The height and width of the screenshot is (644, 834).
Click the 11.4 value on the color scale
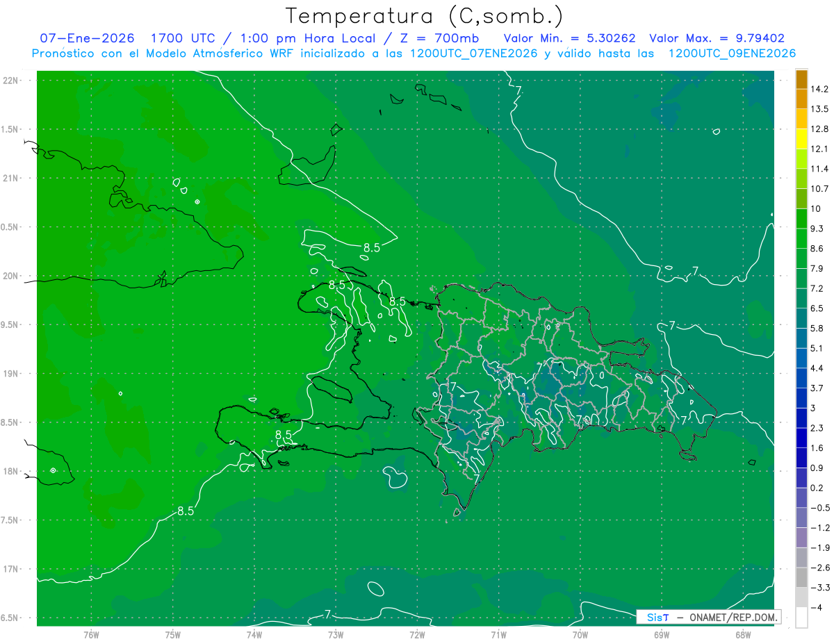(x=819, y=169)
